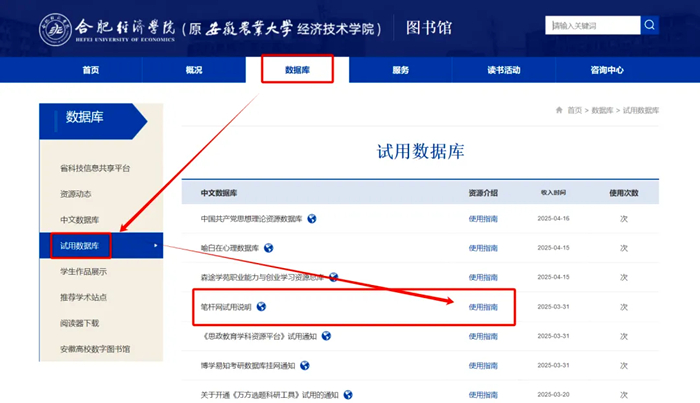
Task: Click 使用指南 link for 笔杆网试用说明
Action: (x=483, y=307)
